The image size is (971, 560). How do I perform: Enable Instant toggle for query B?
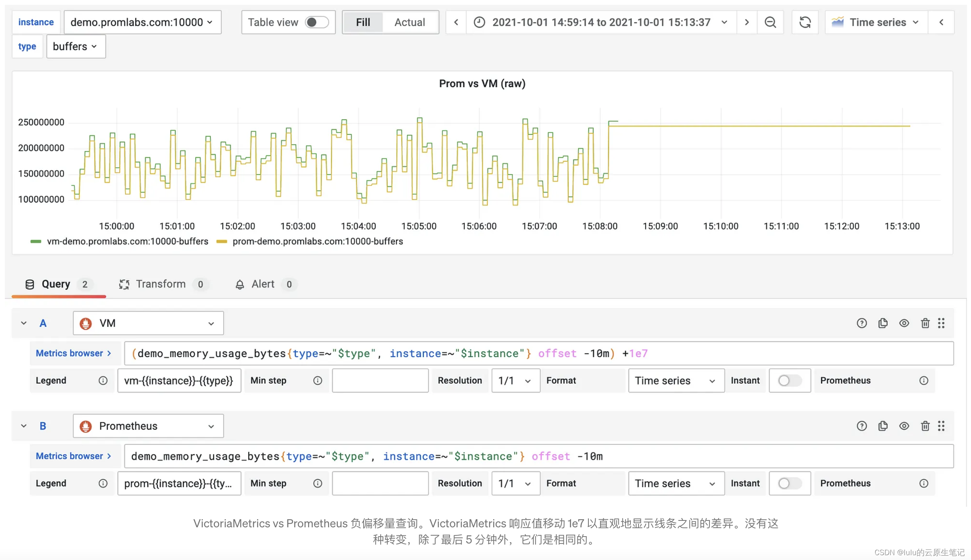[x=790, y=483]
